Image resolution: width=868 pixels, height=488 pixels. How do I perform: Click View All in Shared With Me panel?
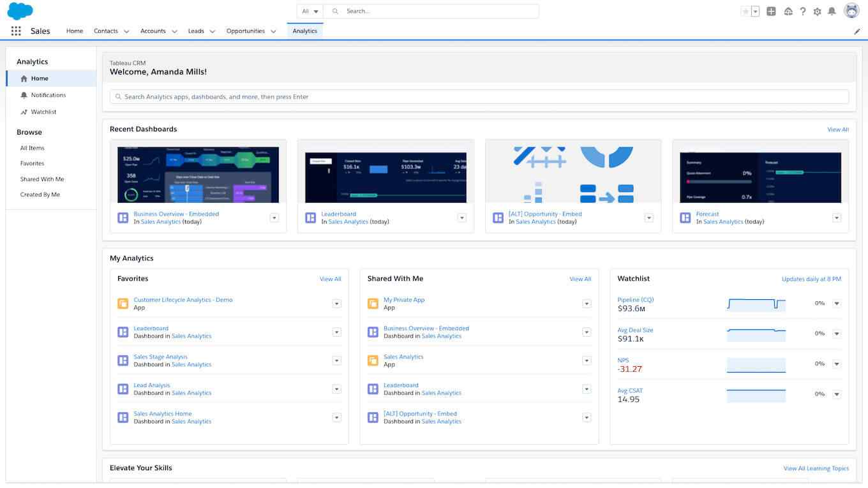[x=580, y=279]
